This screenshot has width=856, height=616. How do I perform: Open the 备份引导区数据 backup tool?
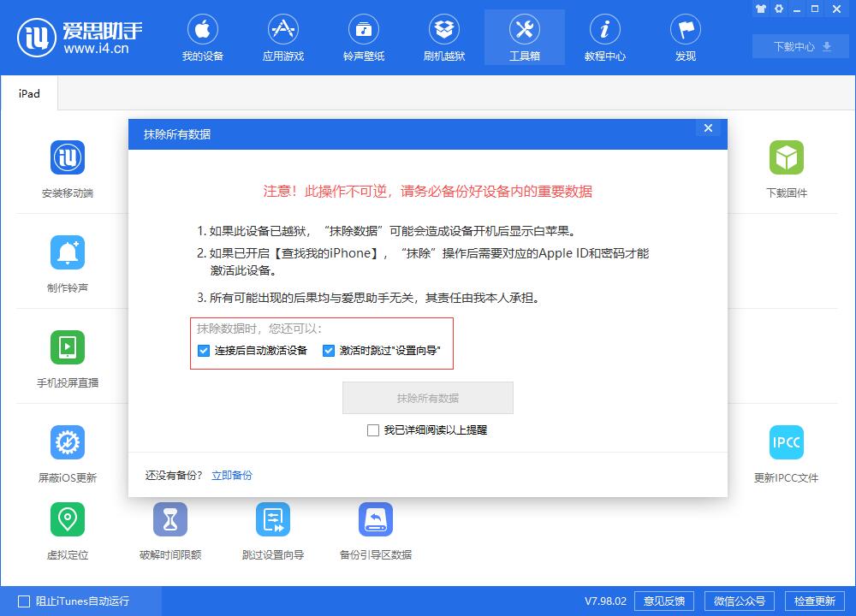[x=374, y=530]
